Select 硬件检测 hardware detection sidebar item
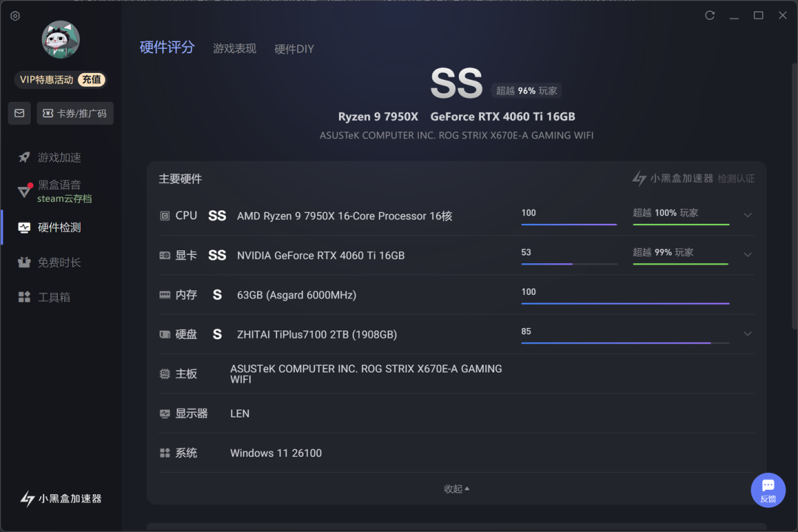This screenshot has width=798, height=532. point(50,228)
